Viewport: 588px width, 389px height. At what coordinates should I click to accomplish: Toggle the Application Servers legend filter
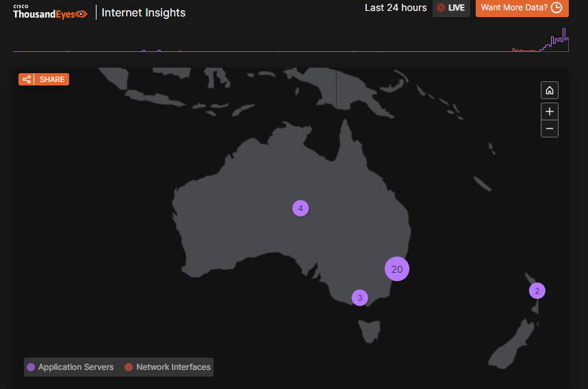click(x=70, y=367)
